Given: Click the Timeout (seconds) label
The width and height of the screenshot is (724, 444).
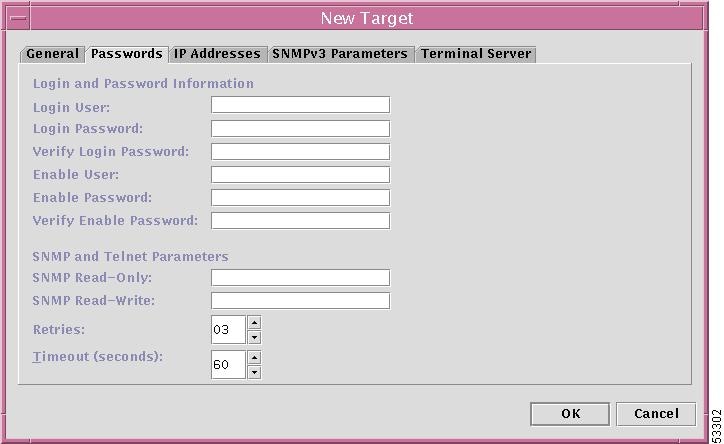Looking at the screenshot, I should 97,357.
